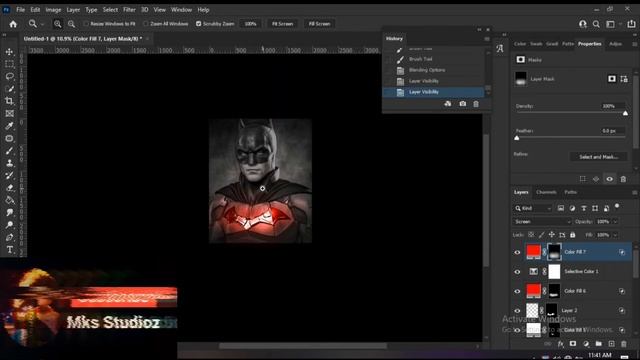This screenshot has width=640, height=360.
Task: Hide the Color Fill 7 layer
Action: (517, 252)
